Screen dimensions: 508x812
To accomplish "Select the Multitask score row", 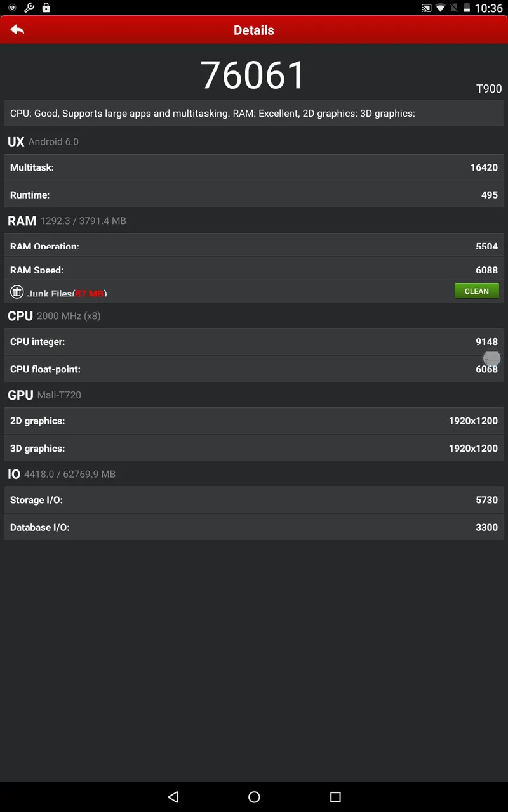I will click(254, 167).
